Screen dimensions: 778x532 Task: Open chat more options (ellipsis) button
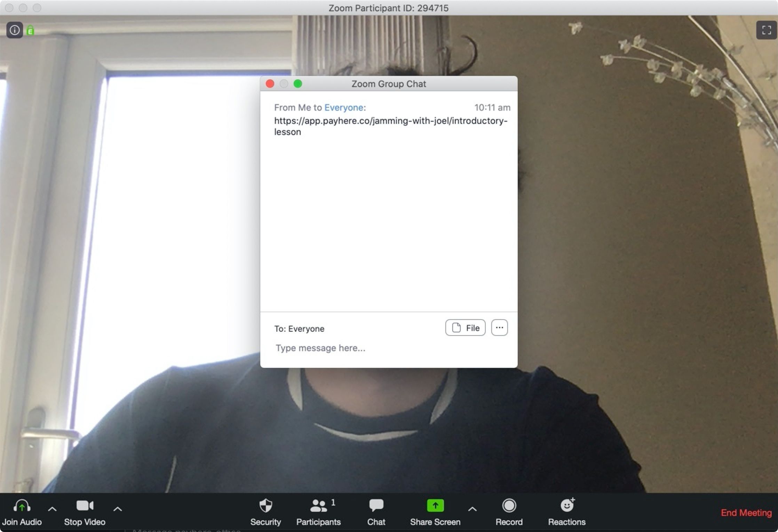click(x=499, y=328)
